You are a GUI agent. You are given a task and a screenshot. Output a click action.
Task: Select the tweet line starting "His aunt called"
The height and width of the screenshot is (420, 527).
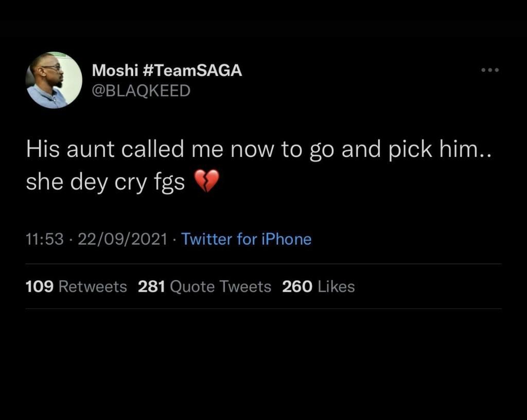(257, 150)
